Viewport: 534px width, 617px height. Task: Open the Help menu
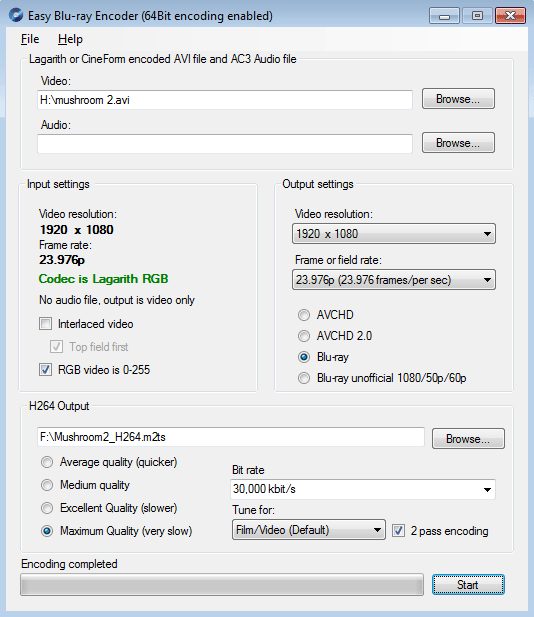click(70, 39)
